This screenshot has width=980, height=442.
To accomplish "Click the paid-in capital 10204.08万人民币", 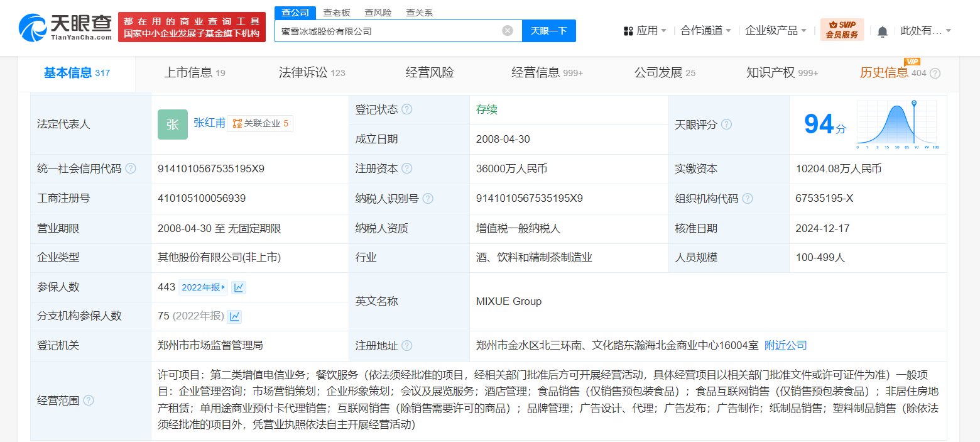I will click(x=839, y=169).
